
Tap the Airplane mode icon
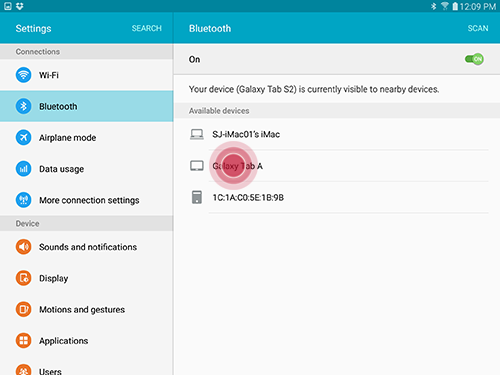coord(23,137)
